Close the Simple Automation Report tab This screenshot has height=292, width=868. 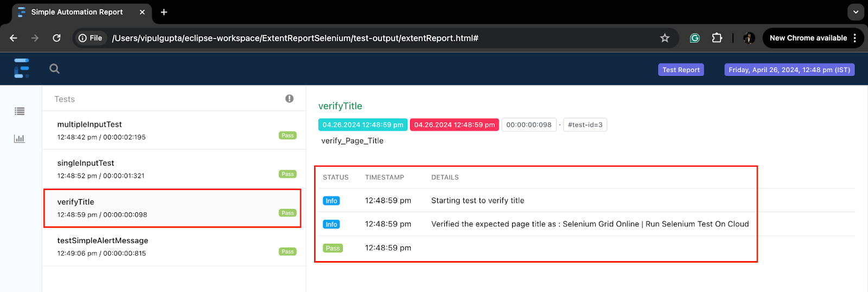pos(142,12)
